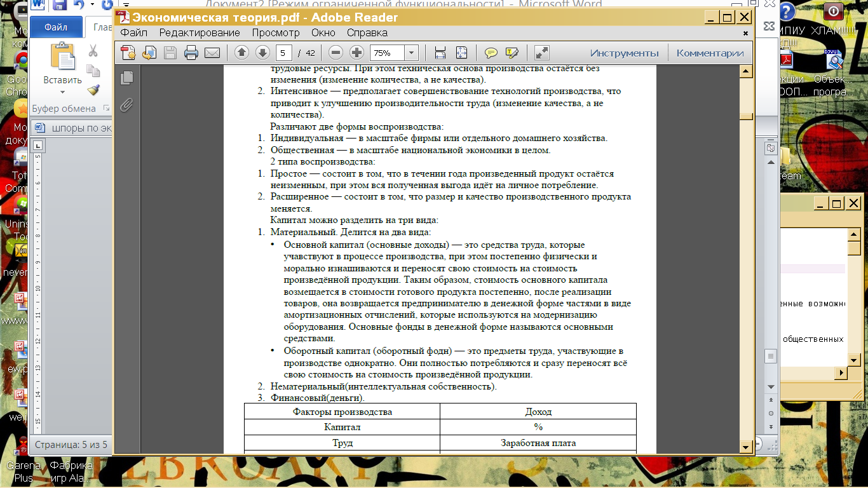Open select browse object button in Word
This screenshot has height=488, width=868.
(771, 413)
